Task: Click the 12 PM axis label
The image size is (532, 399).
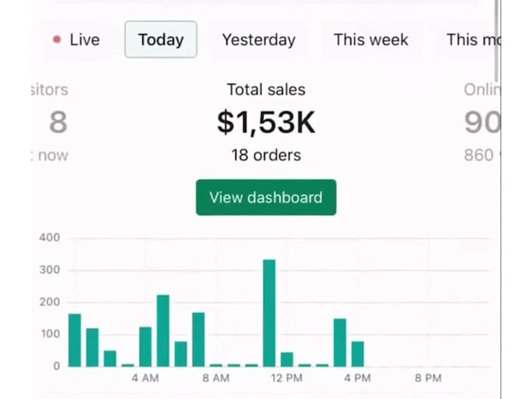Action: (x=287, y=378)
